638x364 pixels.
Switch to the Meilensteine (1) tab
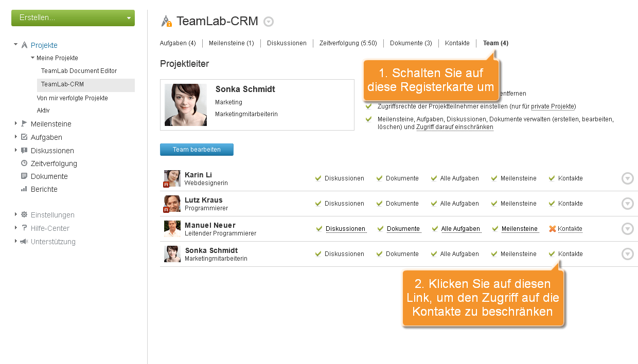click(x=232, y=43)
